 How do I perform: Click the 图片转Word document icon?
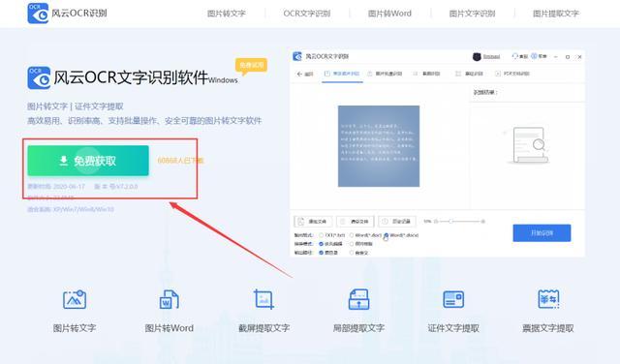click(x=169, y=299)
